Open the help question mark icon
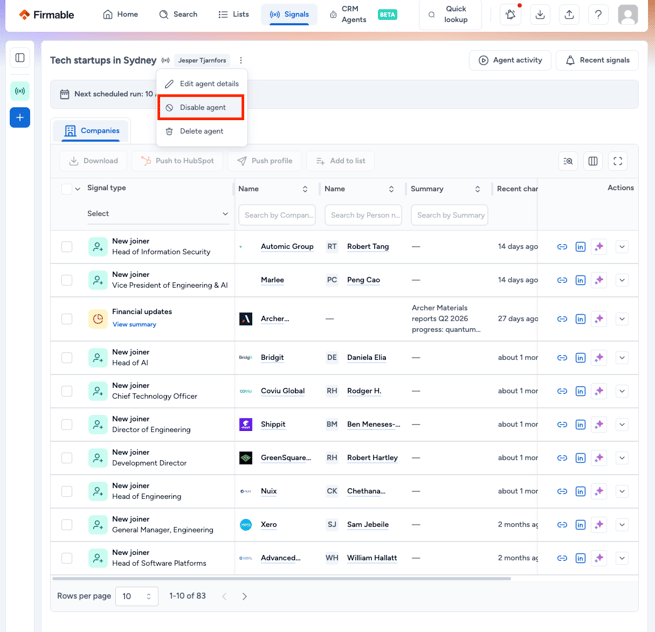 tap(598, 15)
